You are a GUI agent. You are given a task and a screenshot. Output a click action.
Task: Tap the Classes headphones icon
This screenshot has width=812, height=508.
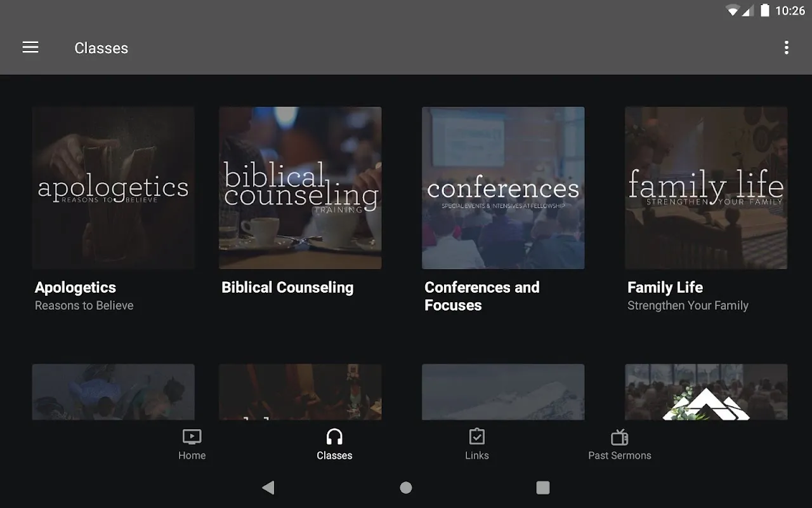click(x=334, y=437)
